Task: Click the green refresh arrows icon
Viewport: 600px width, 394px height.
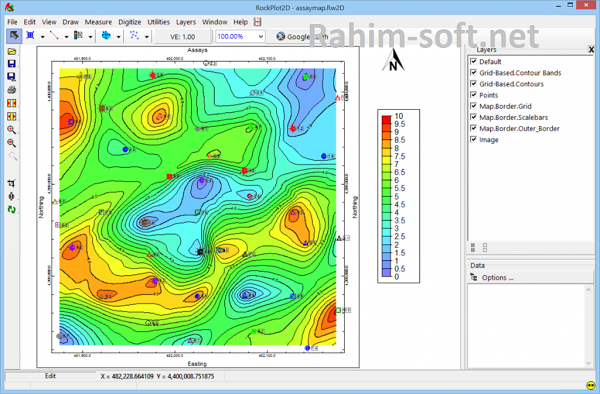Action: pos(11,209)
